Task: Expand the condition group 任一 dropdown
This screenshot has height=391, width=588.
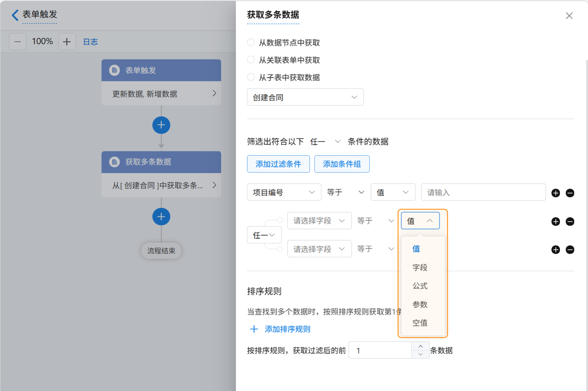Action: (264, 235)
